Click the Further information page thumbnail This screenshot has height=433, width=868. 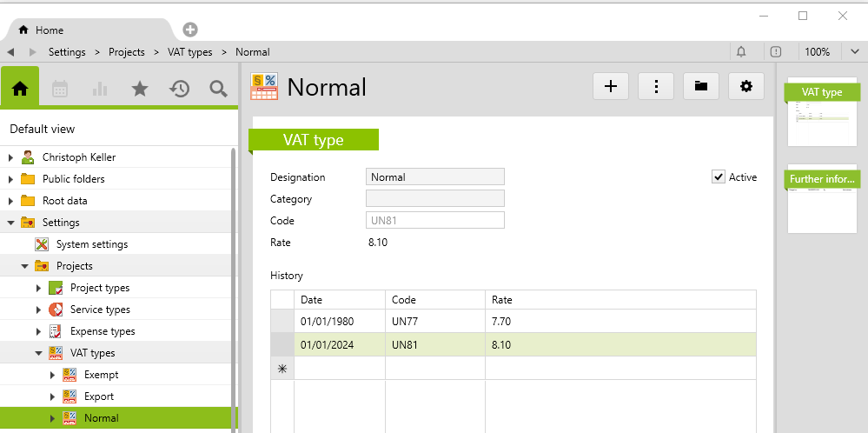(821, 200)
